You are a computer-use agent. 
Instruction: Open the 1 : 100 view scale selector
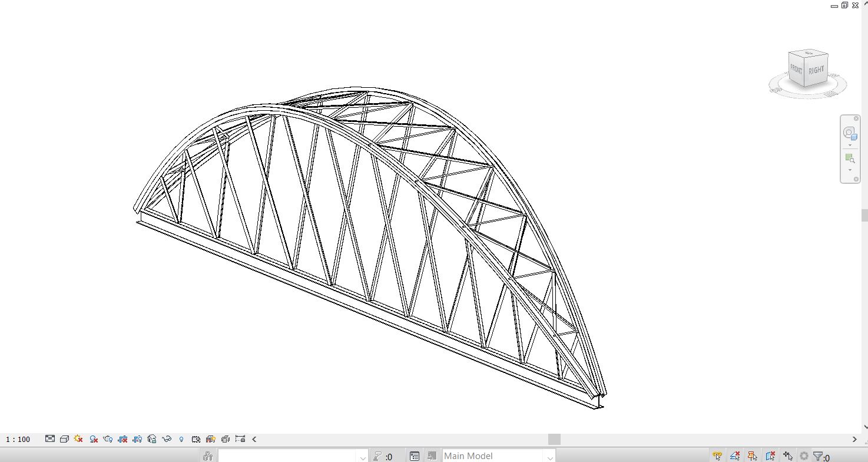18,439
